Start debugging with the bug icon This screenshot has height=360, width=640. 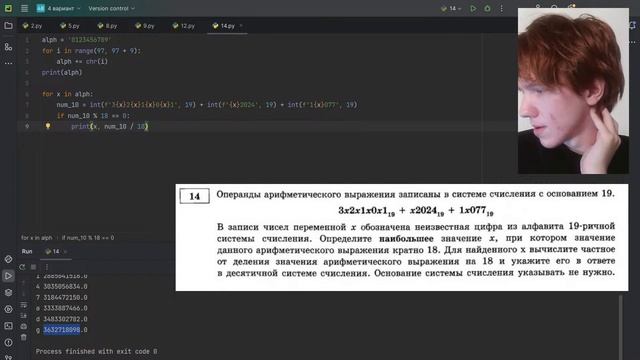point(487,8)
